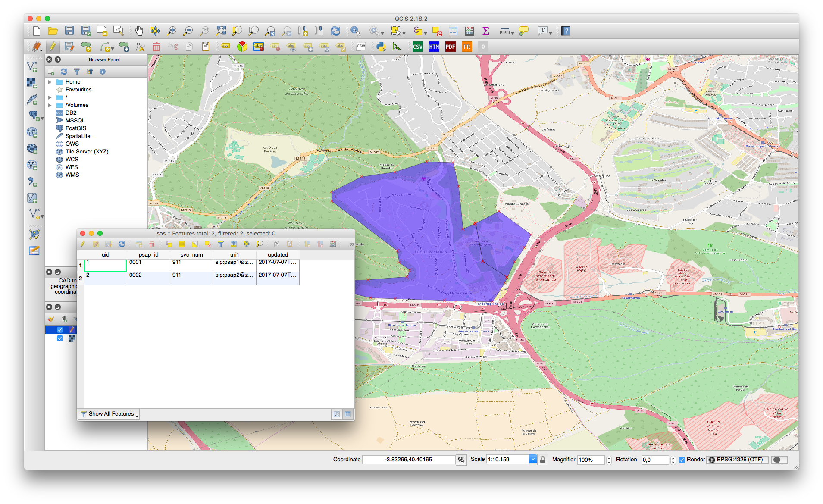Uncheck the selected top layer's visibility checkbox
The width and height of the screenshot is (823, 504).
pyautogui.click(x=60, y=330)
